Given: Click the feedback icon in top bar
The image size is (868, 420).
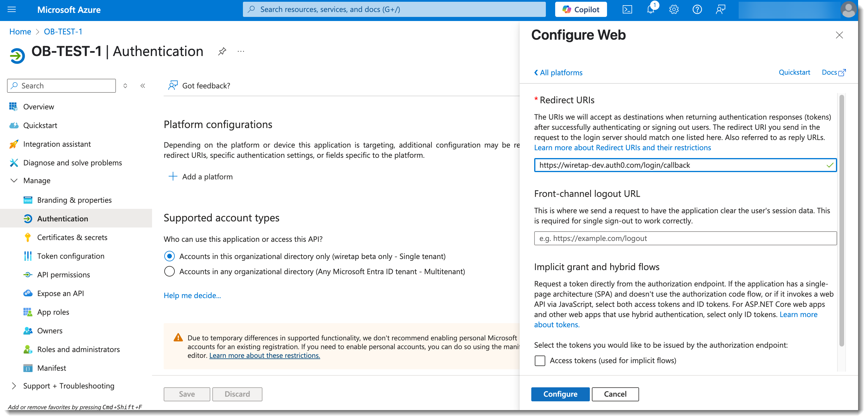Looking at the screenshot, I should click(x=720, y=9).
